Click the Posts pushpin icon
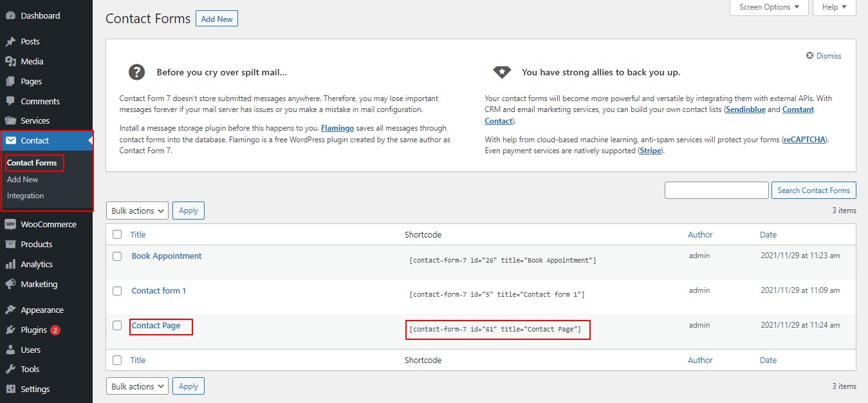 (x=10, y=41)
